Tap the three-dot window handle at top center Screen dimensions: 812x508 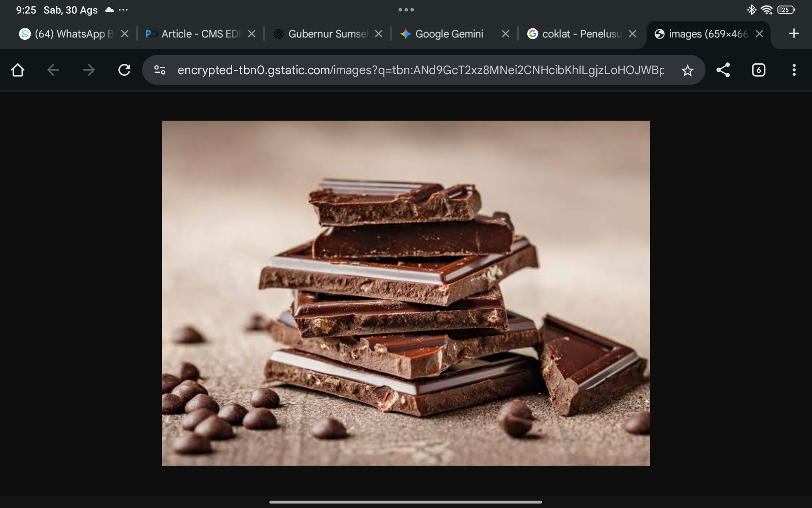[406, 10]
